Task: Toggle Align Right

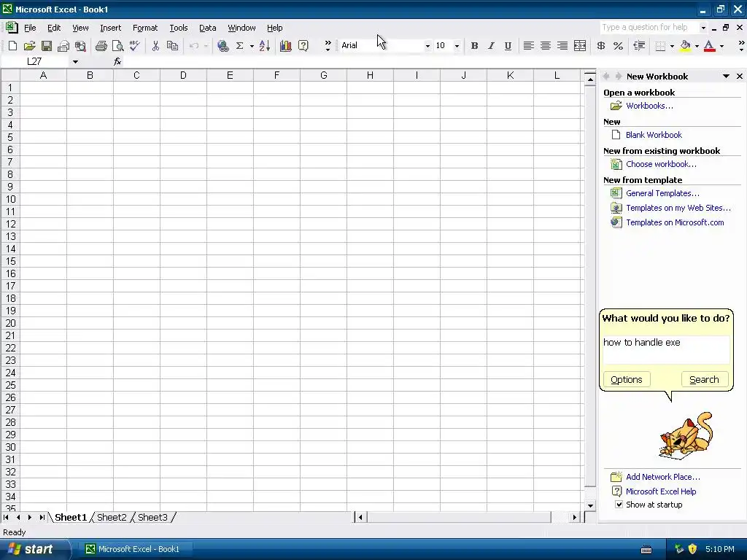Action: [x=562, y=46]
